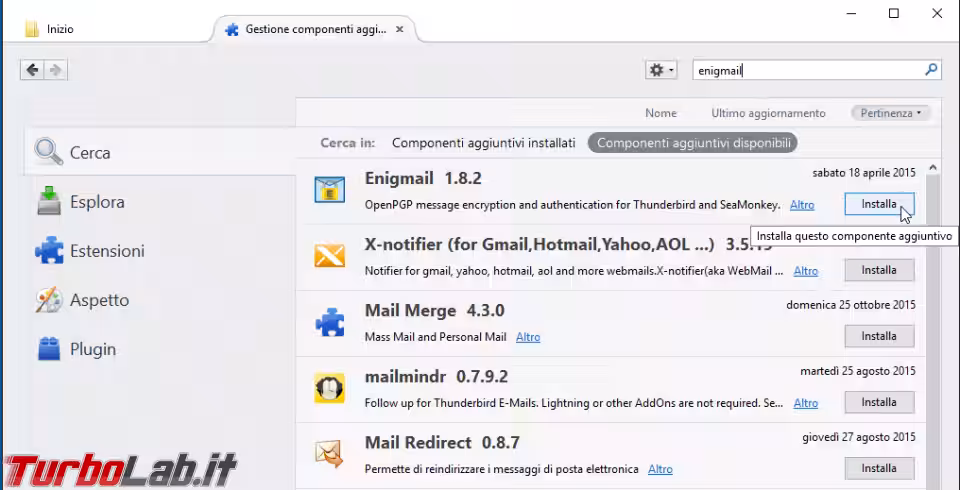The image size is (960, 490).
Task: Select Componenti aggiuntivi disponibili filter
Action: pyautogui.click(x=693, y=143)
